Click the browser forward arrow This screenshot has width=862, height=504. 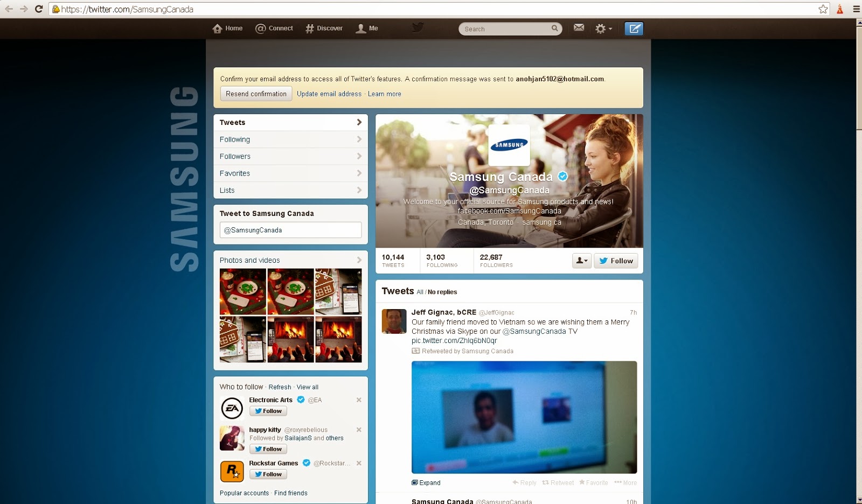pyautogui.click(x=24, y=9)
